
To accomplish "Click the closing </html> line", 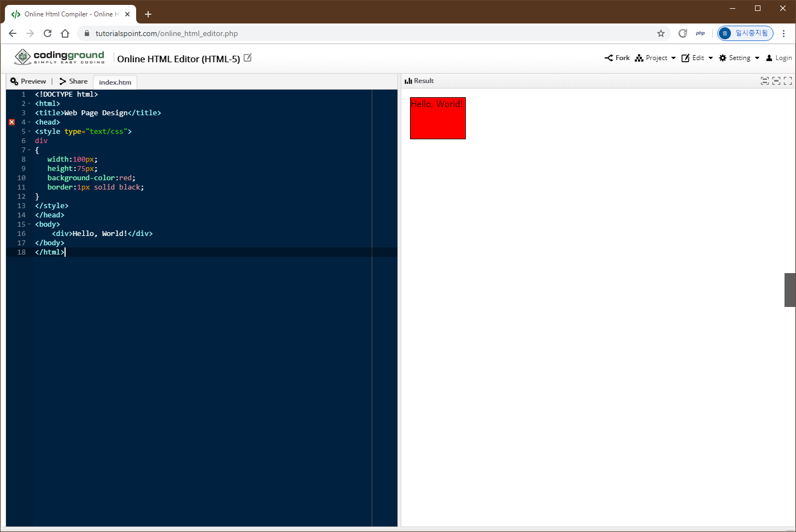I will tap(50, 252).
